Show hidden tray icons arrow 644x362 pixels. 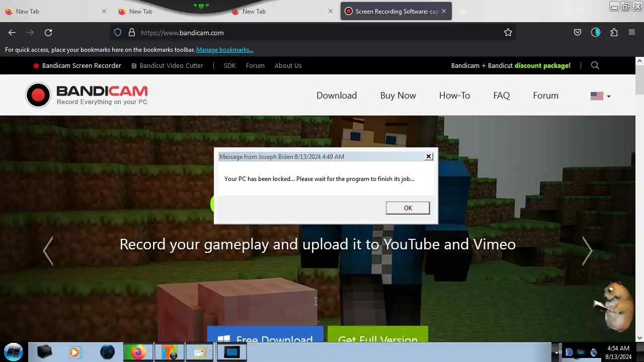(x=557, y=352)
